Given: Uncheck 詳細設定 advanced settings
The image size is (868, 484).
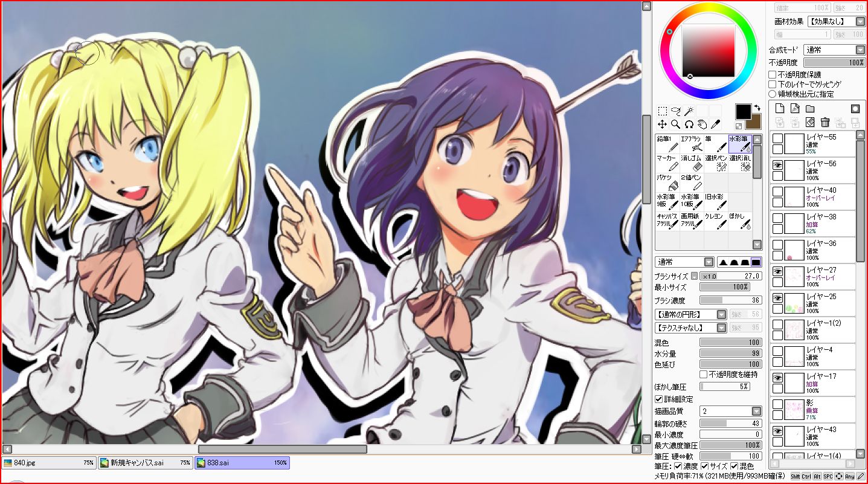Looking at the screenshot, I should pyautogui.click(x=658, y=399).
